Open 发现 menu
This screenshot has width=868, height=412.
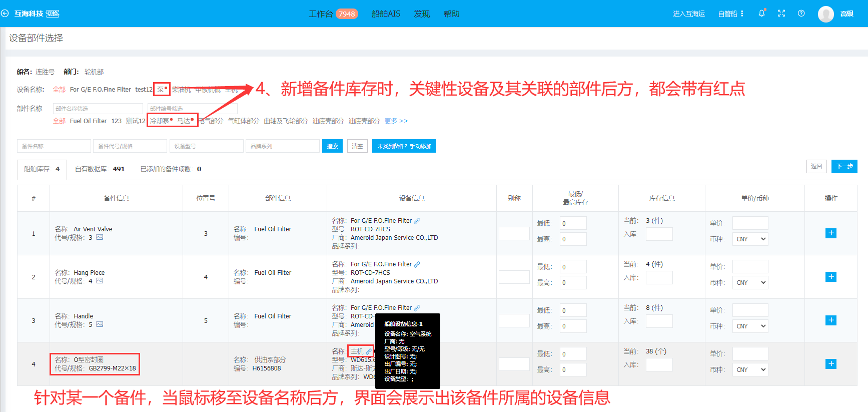click(x=422, y=14)
